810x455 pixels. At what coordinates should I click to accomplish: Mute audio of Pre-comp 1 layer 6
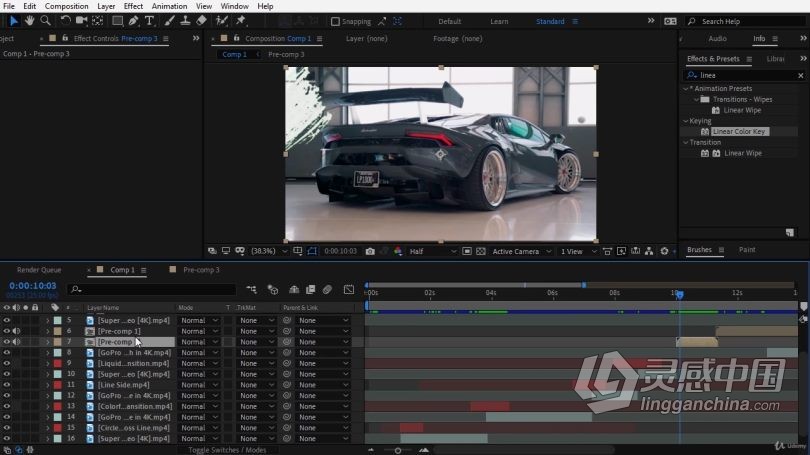pyautogui.click(x=17, y=331)
